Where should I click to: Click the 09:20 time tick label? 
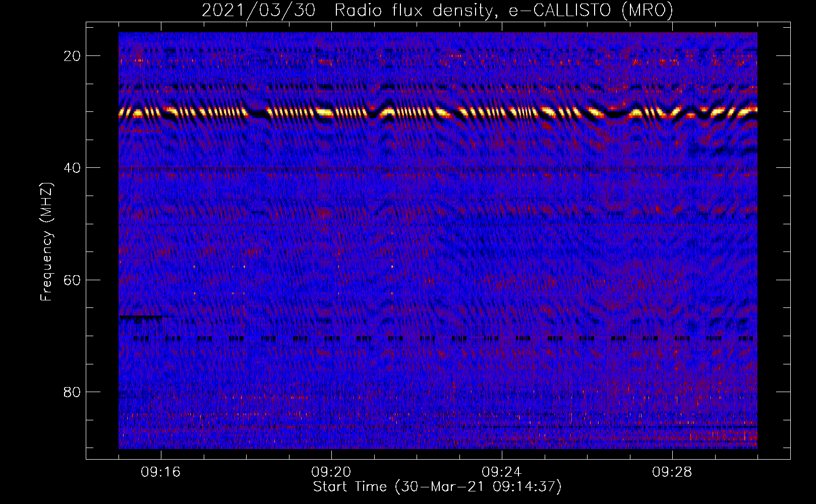click(x=331, y=472)
